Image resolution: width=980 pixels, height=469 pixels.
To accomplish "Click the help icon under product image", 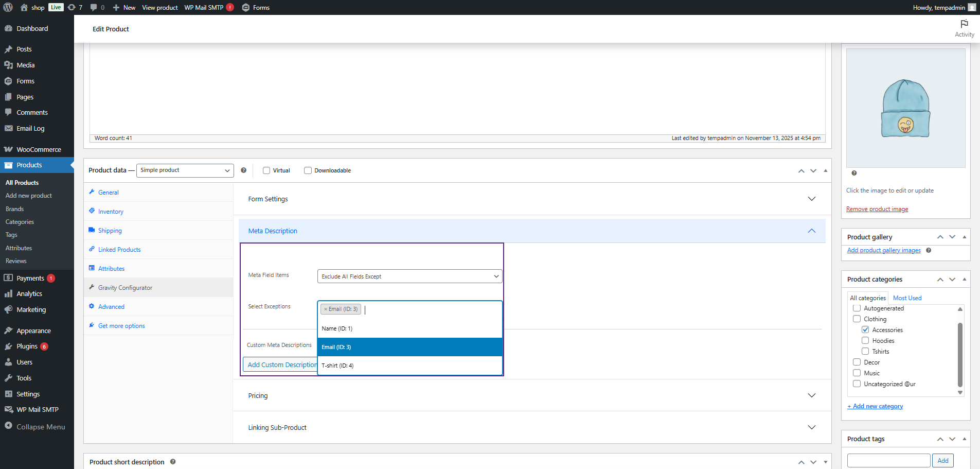I will click(x=854, y=173).
